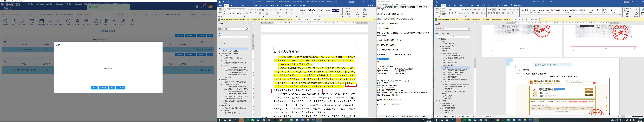The image size is (644, 122).
Task: Open 信息登记 in the review toolbar
Action: (x=5, y=22)
